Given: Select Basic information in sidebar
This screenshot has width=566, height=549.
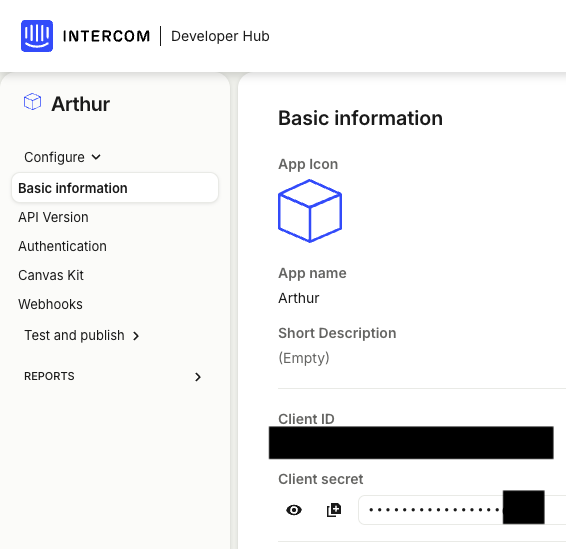Looking at the screenshot, I should [x=115, y=188].
